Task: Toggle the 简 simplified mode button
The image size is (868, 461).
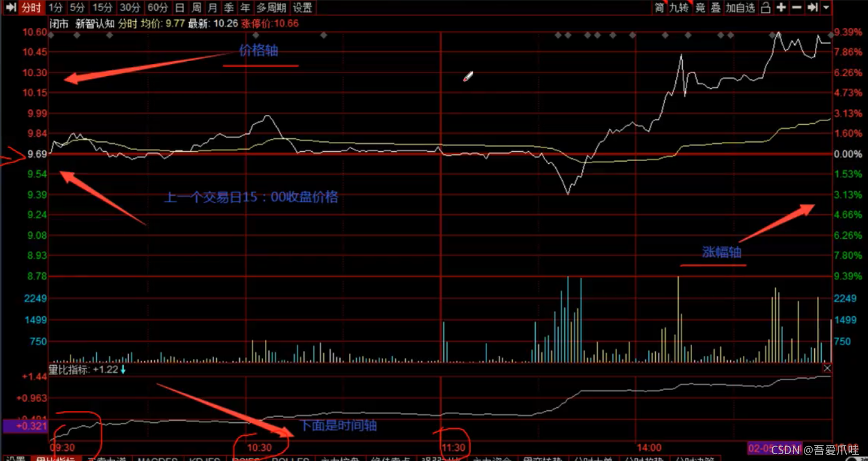Action: [659, 8]
